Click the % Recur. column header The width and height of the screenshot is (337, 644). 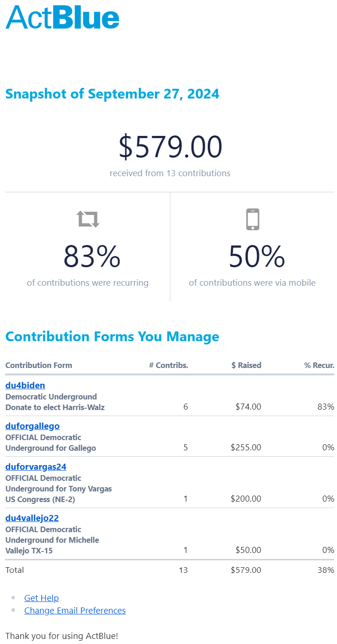coord(319,365)
